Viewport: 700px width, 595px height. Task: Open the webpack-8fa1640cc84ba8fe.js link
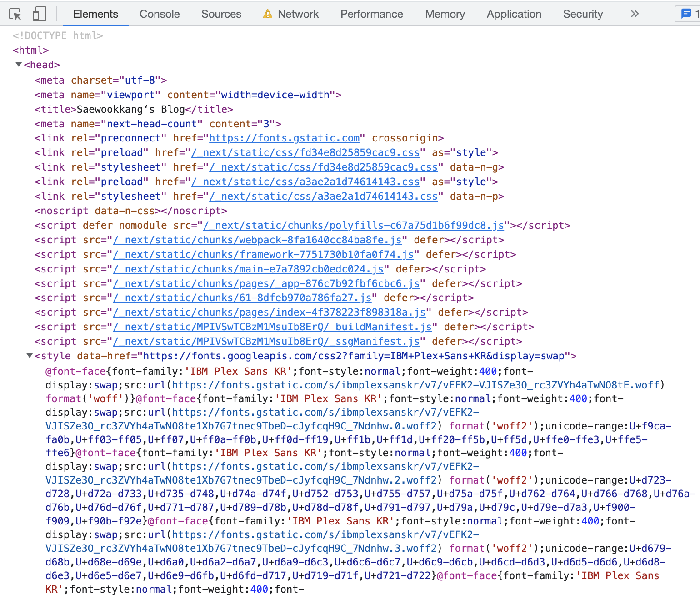point(257,240)
